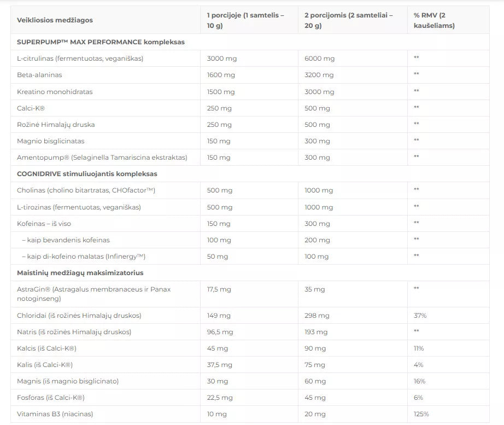
Task: Select the Beta-alaninas row label
Action: (39, 75)
